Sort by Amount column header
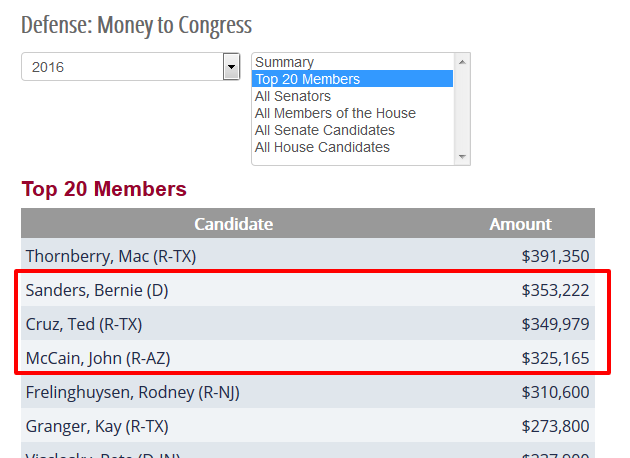Screen dimensions: 630x458 point(520,224)
